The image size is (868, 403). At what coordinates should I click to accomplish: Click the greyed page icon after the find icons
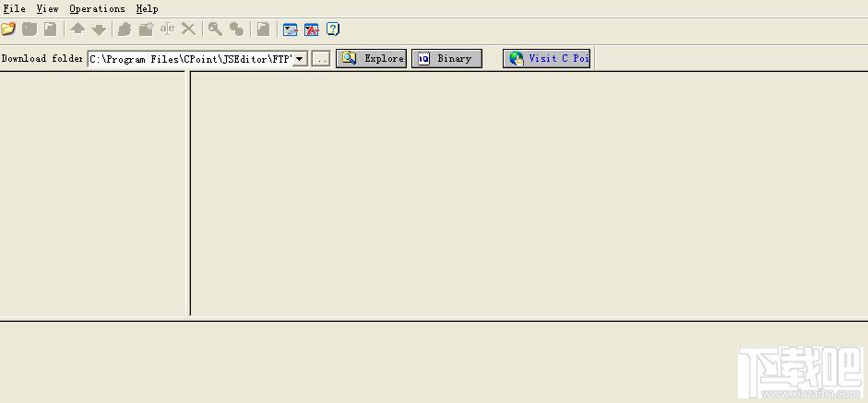pyautogui.click(x=264, y=29)
